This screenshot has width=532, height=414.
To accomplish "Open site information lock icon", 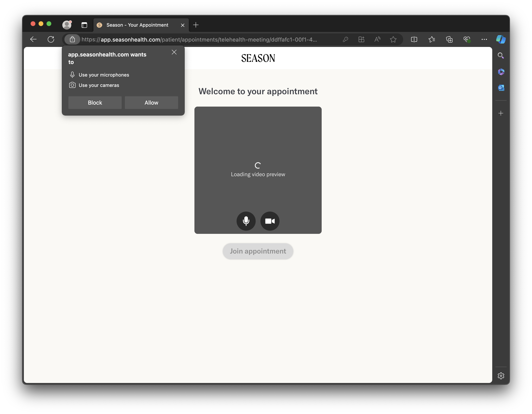I will coord(72,39).
